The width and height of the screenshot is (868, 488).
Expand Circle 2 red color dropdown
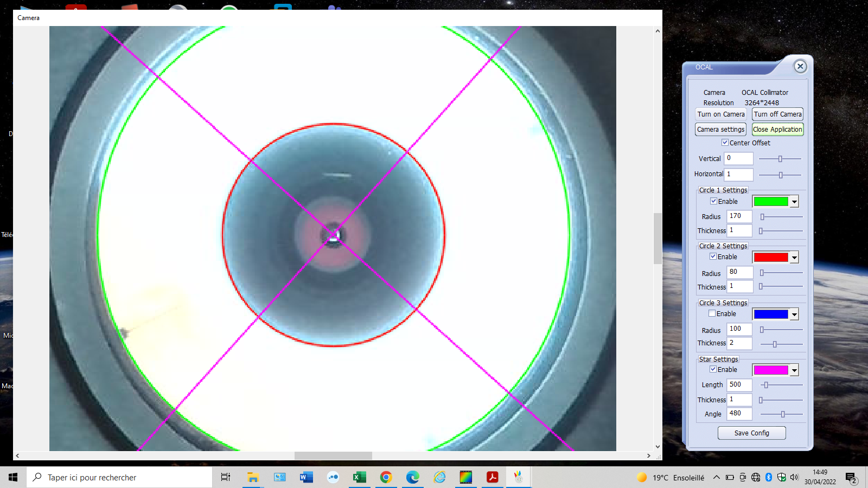pyautogui.click(x=794, y=258)
